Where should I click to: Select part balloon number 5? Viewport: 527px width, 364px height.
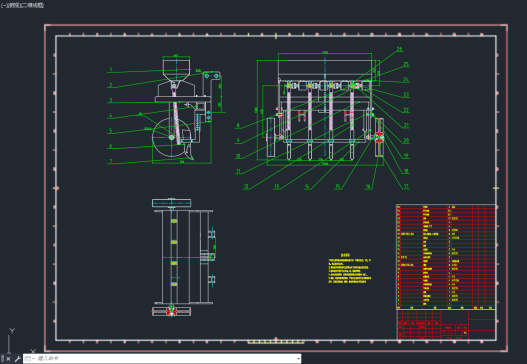[x=111, y=131]
